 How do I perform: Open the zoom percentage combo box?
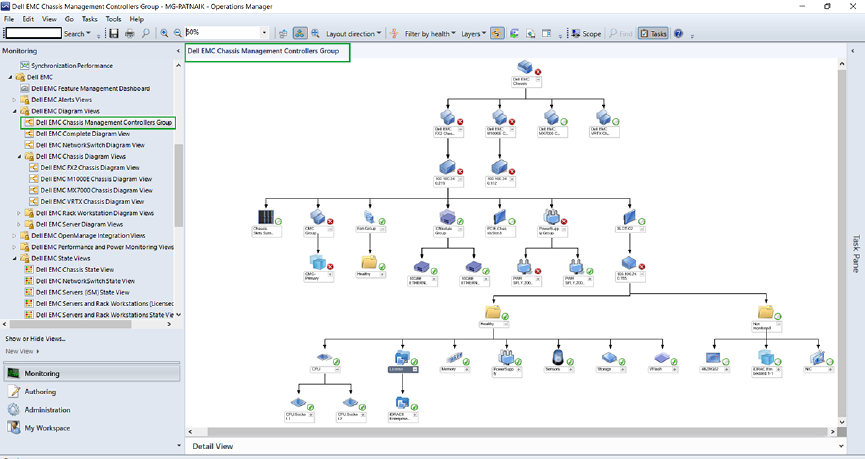click(264, 34)
